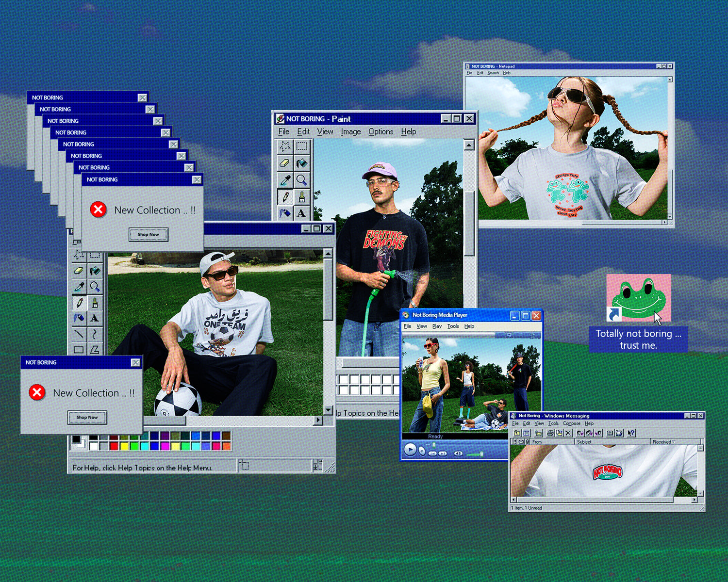Select Magnifier tool in NOT BORING - Paint window
This screenshot has height=582, width=728.
click(x=301, y=180)
